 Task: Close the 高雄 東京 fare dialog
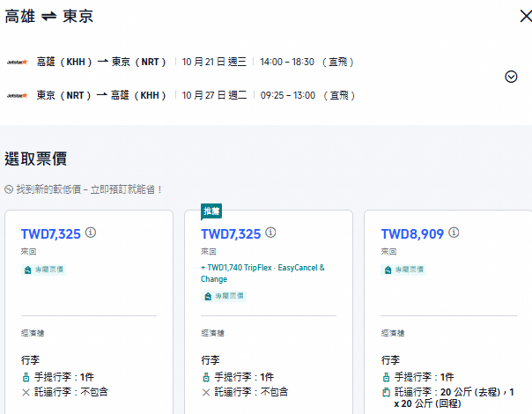coord(526,16)
